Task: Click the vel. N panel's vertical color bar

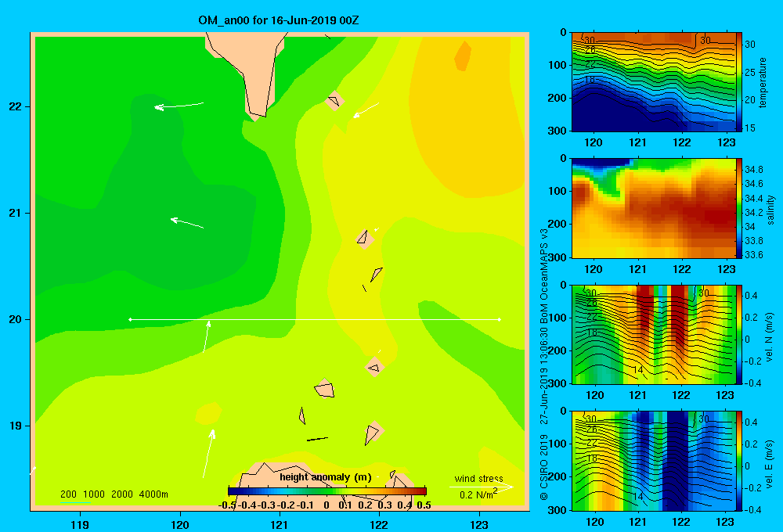Action: (740, 334)
